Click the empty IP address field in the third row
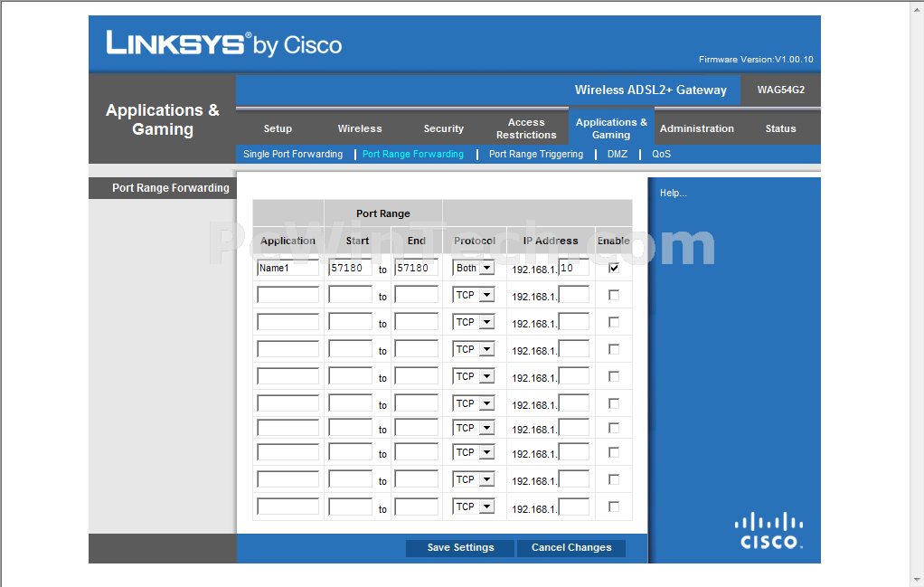 tap(574, 322)
